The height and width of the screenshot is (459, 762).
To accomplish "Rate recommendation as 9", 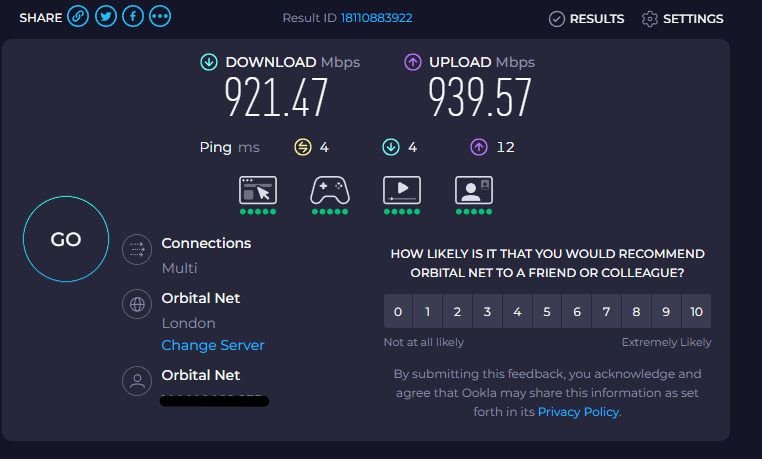I will (666, 311).
